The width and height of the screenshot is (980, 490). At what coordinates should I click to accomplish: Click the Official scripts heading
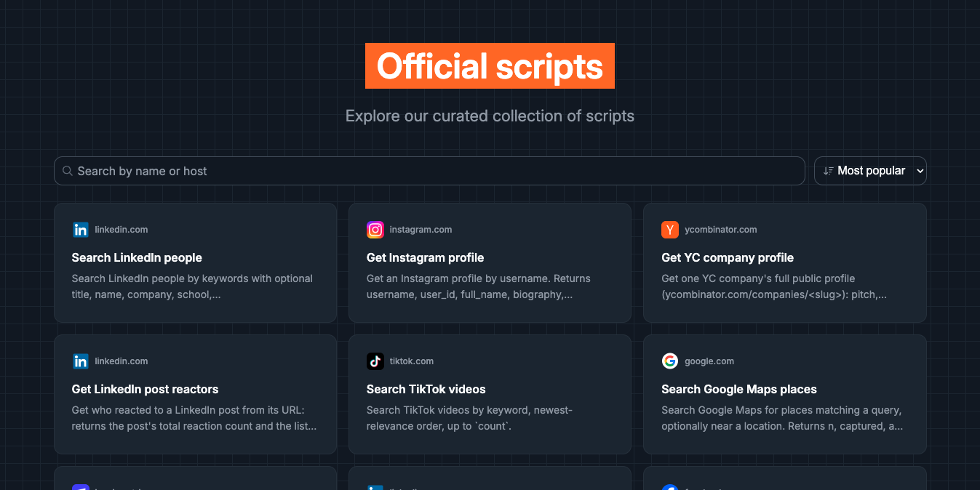click(x=490, y=66)
